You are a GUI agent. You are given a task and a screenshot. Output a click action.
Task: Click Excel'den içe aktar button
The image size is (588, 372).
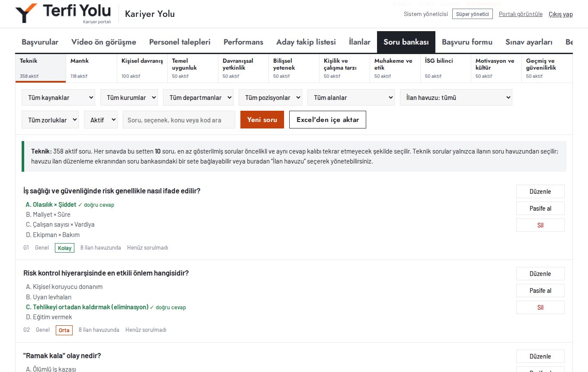point(328,120)
